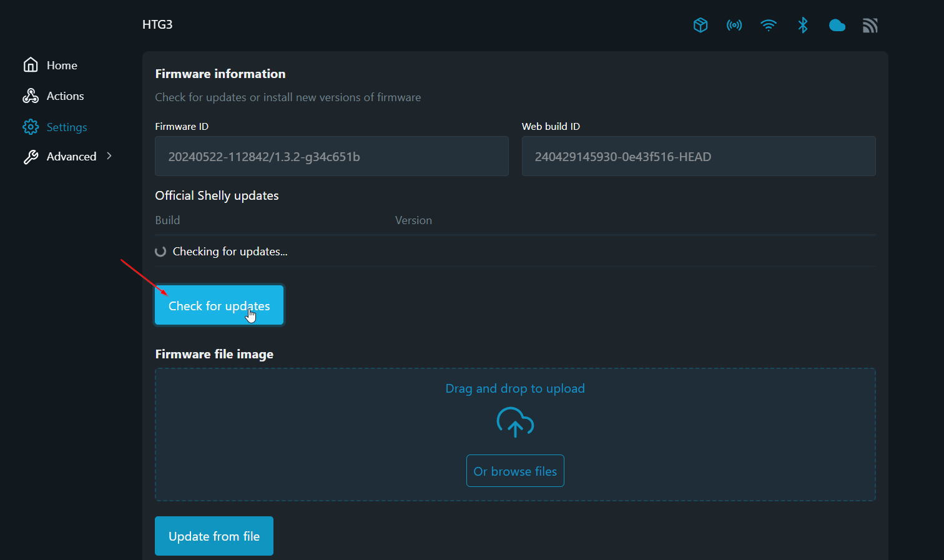
Task: Click the cloud upload arrow icon
Action: (515, 423)
